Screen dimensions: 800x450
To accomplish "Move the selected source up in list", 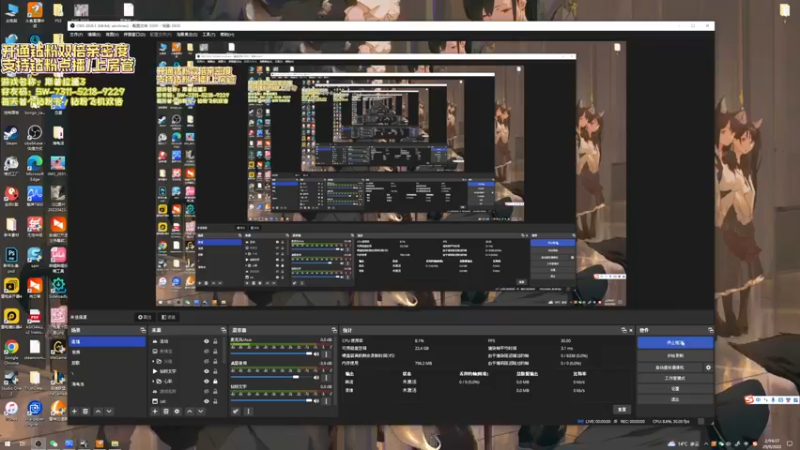I will click(189, 411).
